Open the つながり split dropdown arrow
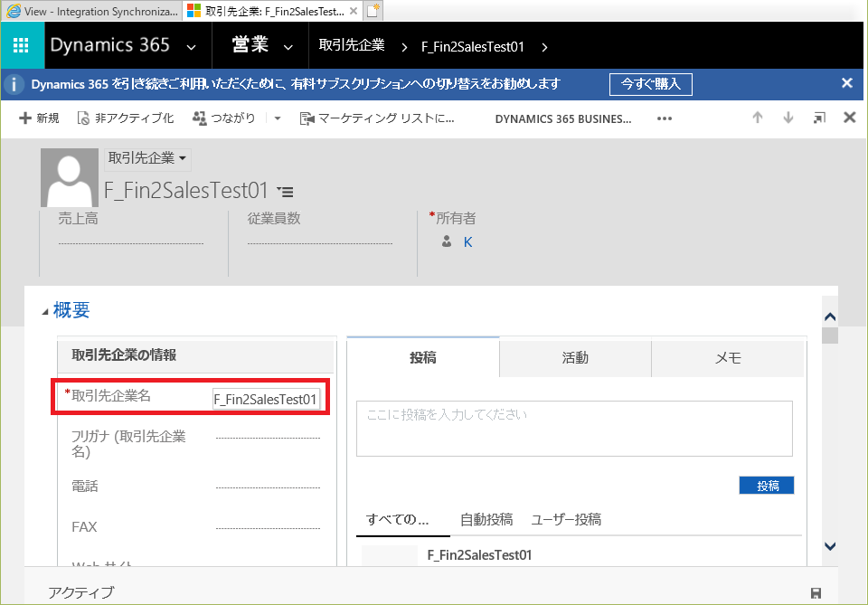This screenshot has height=605, width=868. coord(278,118)
